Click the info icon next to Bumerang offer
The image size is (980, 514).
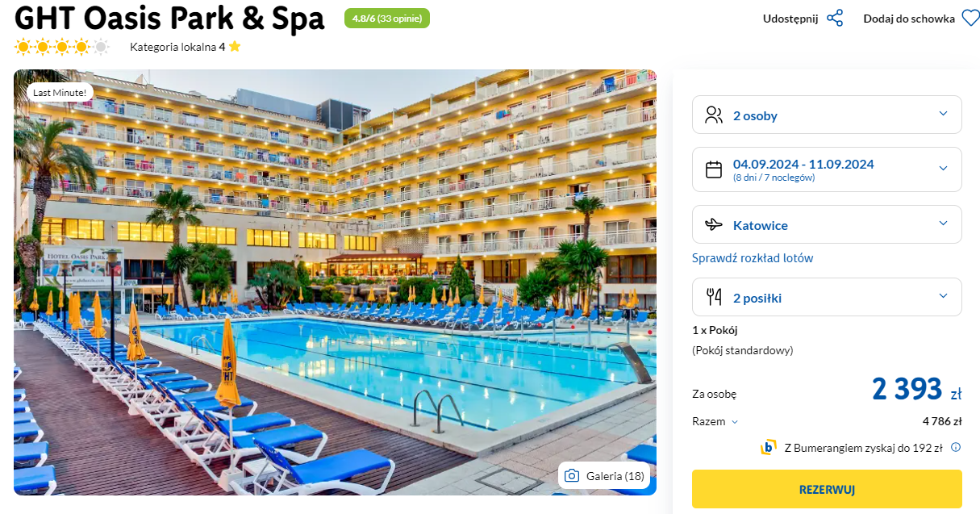pos(956,447)
